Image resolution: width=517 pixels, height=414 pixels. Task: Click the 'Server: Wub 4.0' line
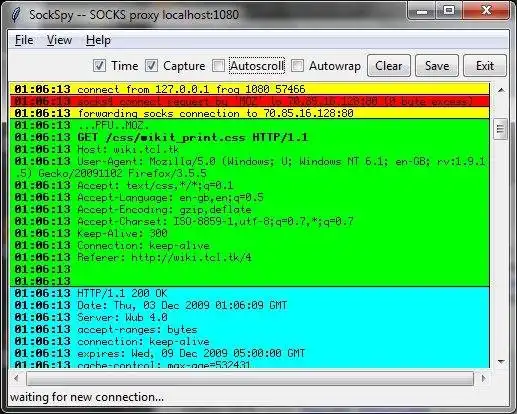coord(250,317)
